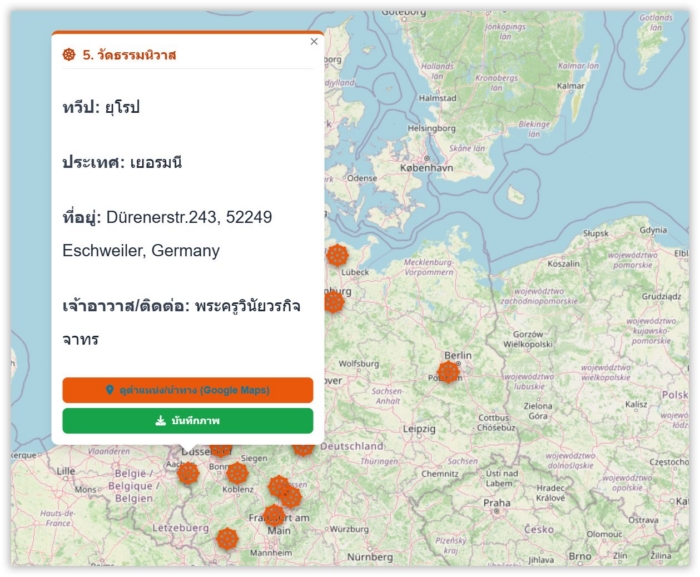Click the Gorzów Wielkopolski label
This screenshot has width=700, height=577.
point(528,339)
